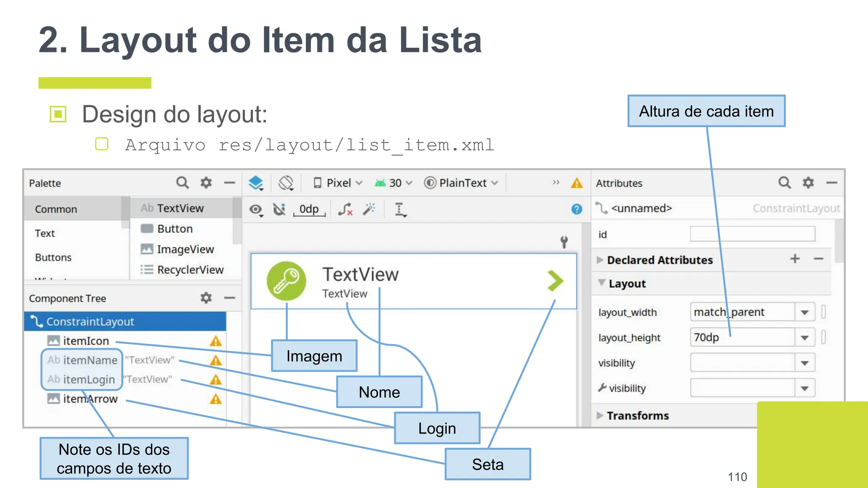Select ImageView in the palette list

(x=185, y=249)
